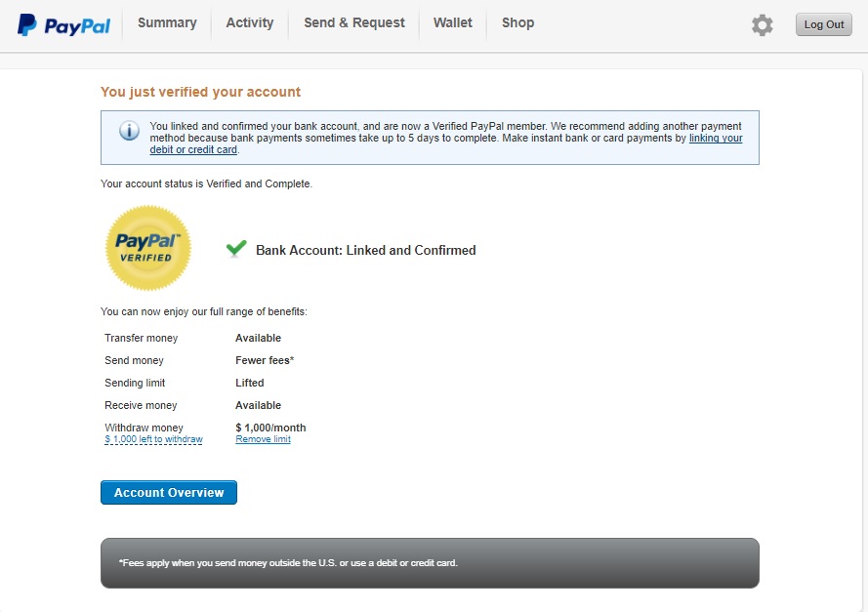The image size is (868, 612).
Task: Click the 'Lifted' sending limit value
Action: click(x=250, y=383)
